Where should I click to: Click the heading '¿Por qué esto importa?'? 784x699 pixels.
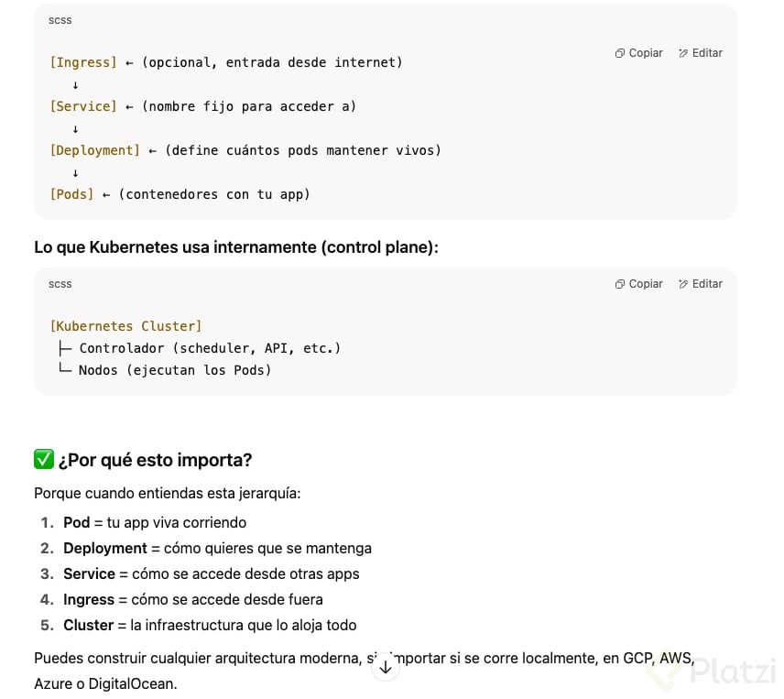pyautogui.click(x=155, y=460)
